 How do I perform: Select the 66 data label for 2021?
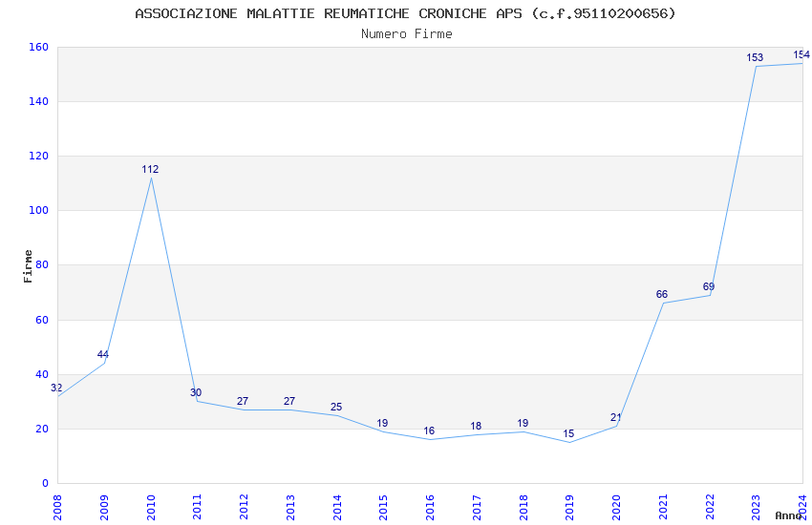point(662,295)
